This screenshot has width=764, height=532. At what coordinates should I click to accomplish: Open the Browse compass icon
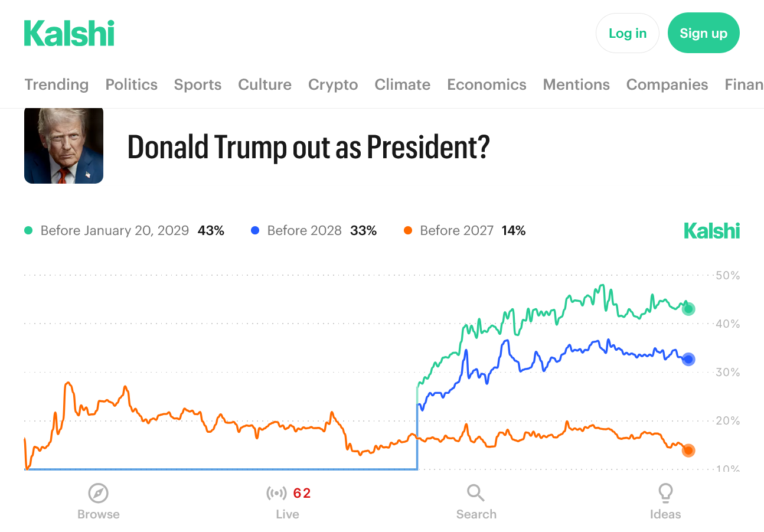pos(98,493)
